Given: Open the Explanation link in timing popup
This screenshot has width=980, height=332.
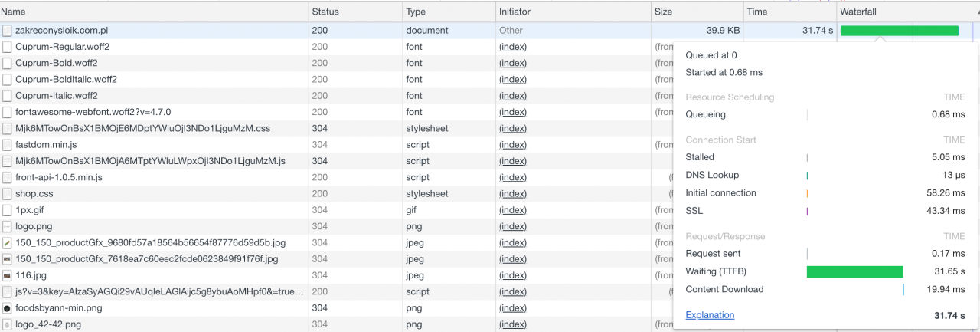Looking at the screenshot, I should point(710,315).
